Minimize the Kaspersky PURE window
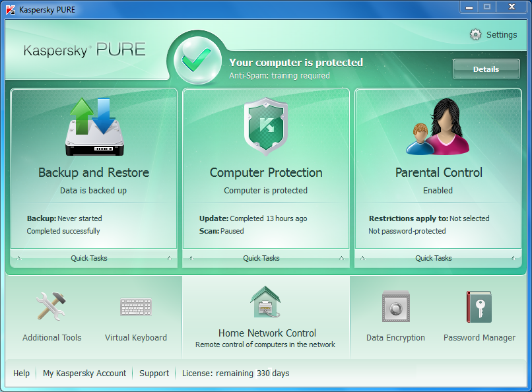 pos(469,7)
